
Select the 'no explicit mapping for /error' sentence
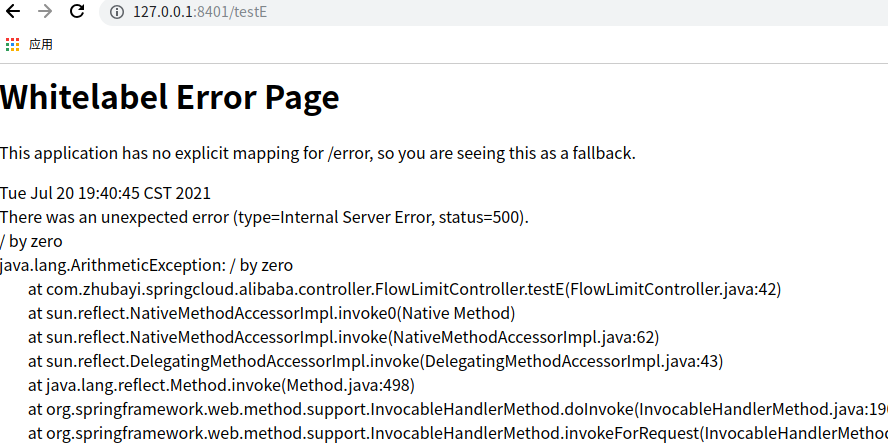point(318,153)
